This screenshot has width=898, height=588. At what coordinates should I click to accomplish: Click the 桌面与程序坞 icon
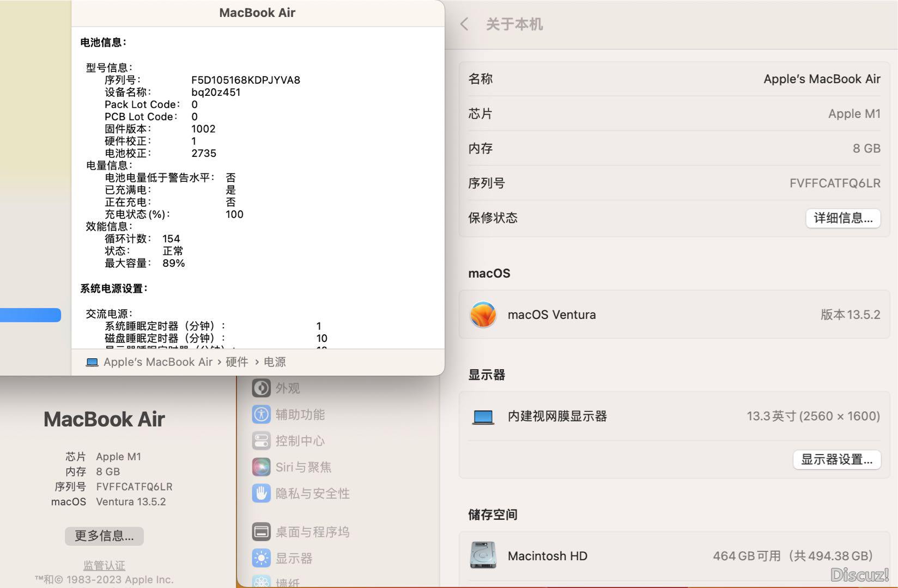[262, 532]
